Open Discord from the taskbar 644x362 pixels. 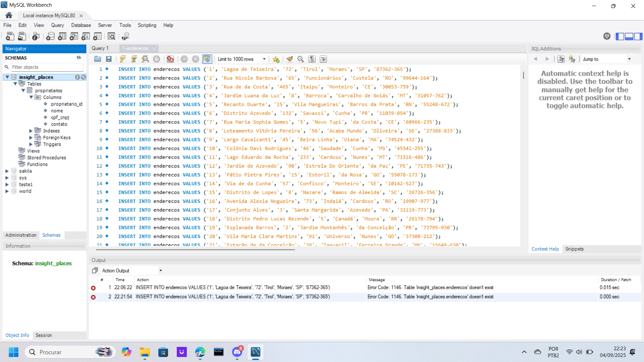(237, 352)
